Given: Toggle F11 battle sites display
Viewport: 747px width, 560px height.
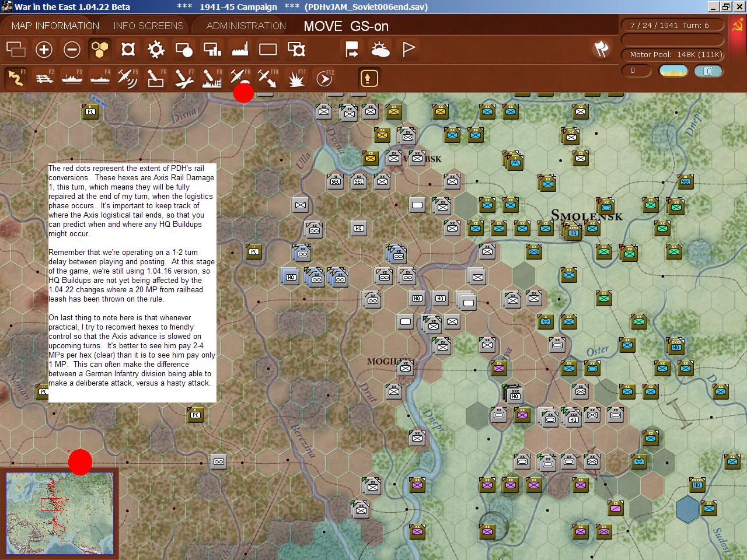Looking at the screenshot, I should [296, 78].
